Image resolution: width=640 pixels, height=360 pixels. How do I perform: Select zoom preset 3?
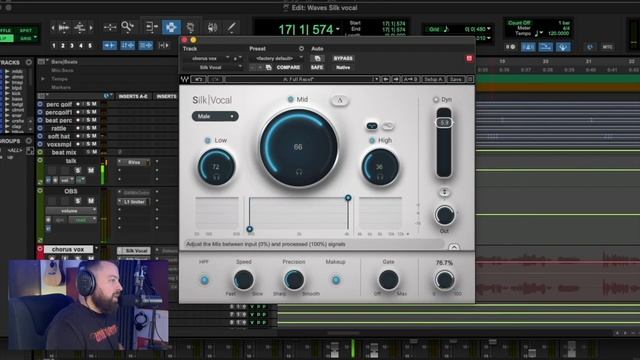pos(72,46)
